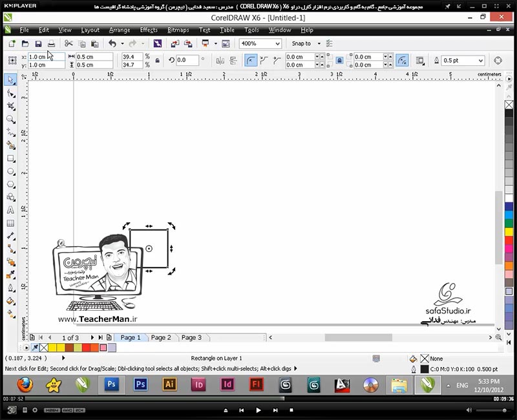Viewport: 517px width, 420px height.
Task: Select the Shape edit tool
Action: [10, 93]
